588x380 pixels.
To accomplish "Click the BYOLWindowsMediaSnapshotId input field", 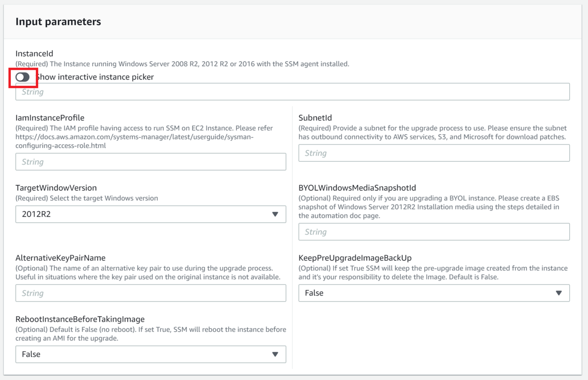I will coord(434,232).
